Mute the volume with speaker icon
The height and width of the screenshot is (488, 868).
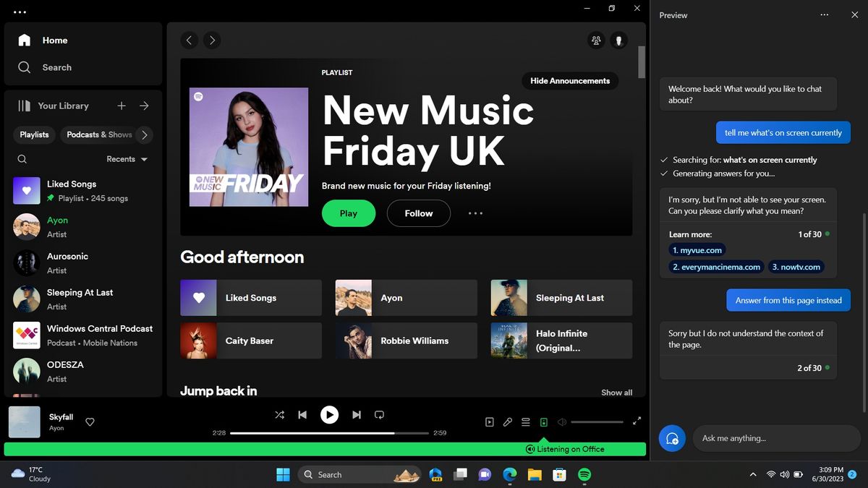[561, 421]
